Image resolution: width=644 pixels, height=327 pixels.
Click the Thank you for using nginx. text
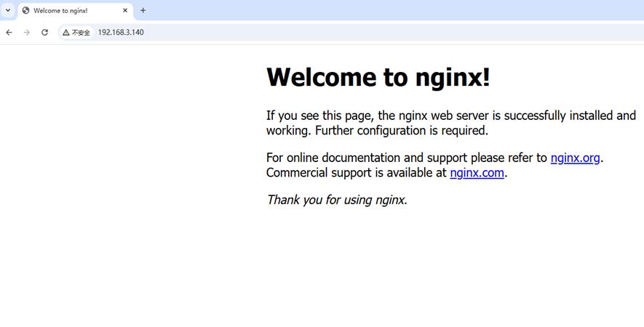tap(337, 199)
